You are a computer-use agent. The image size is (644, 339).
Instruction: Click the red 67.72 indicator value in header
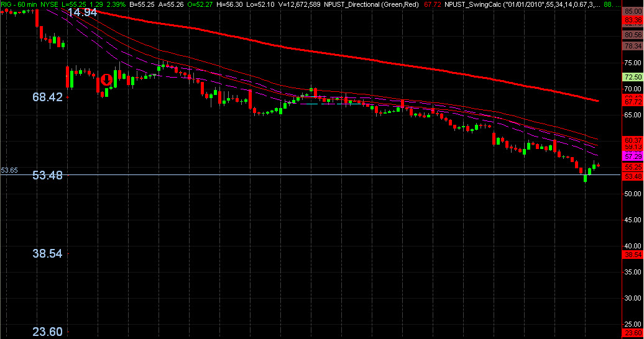[x=433, y=4]
